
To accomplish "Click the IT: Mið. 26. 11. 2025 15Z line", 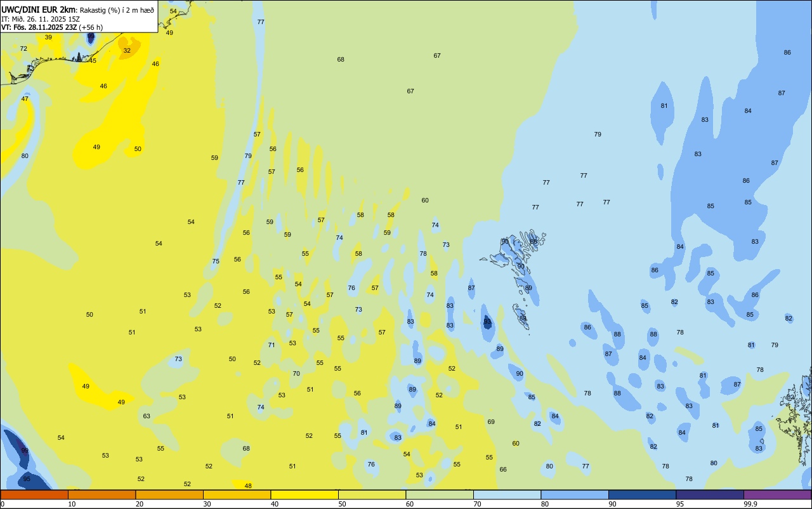I will click(x=41, y=19).
